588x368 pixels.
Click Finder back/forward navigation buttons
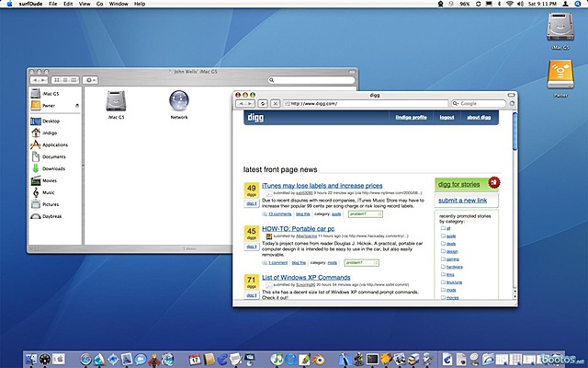(39, 80)
